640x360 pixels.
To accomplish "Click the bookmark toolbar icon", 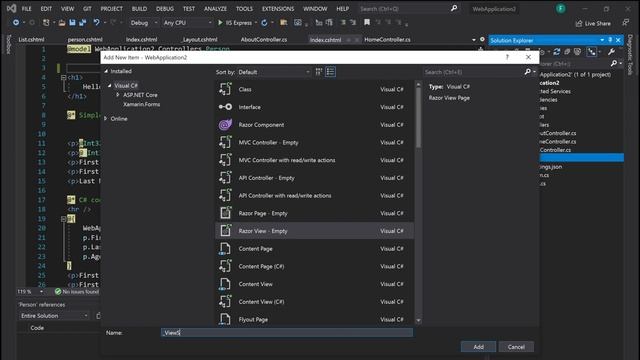I will point(367,23).
